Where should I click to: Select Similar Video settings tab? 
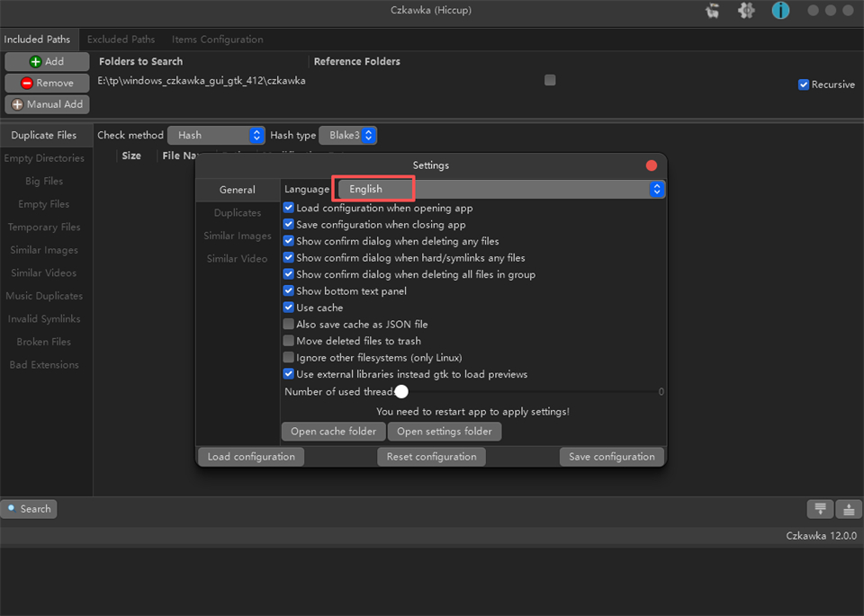coord(238,259)
